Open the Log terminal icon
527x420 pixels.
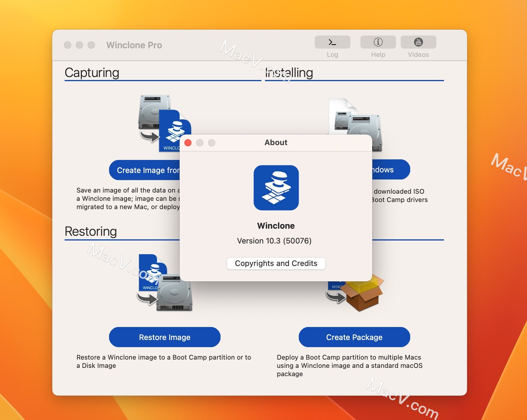click(x=332, y=42)
